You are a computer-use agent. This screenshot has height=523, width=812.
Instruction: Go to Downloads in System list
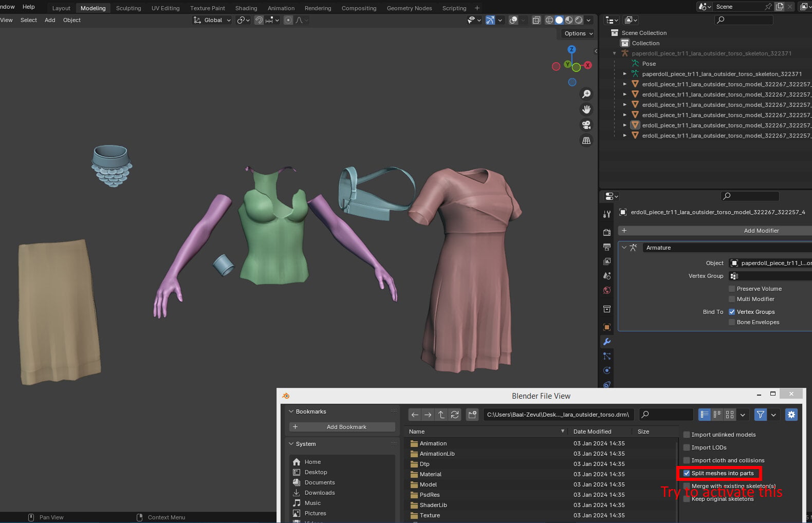320,493
